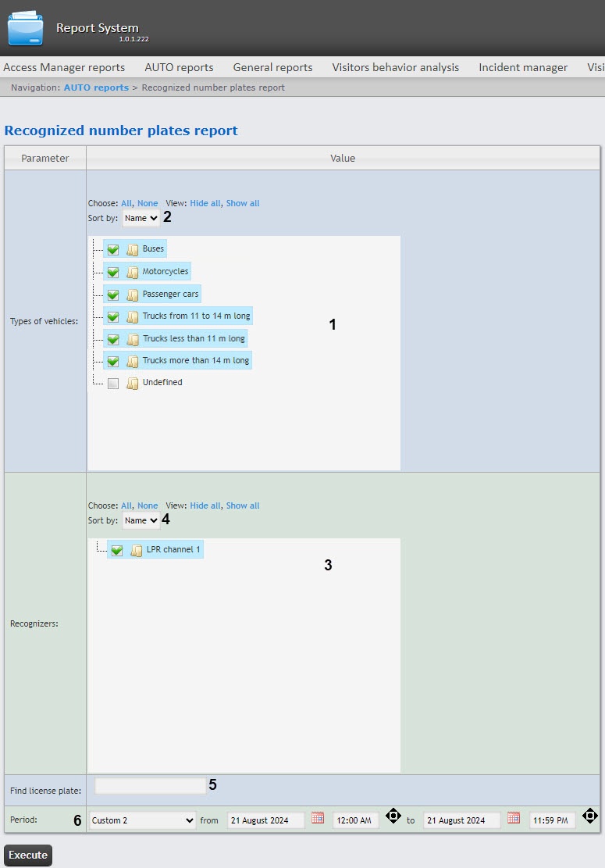This screenshot has height=868, width=605.
Task: Uncheck the LPR channel 1 checkbox
Action: [x=117, y=550]
